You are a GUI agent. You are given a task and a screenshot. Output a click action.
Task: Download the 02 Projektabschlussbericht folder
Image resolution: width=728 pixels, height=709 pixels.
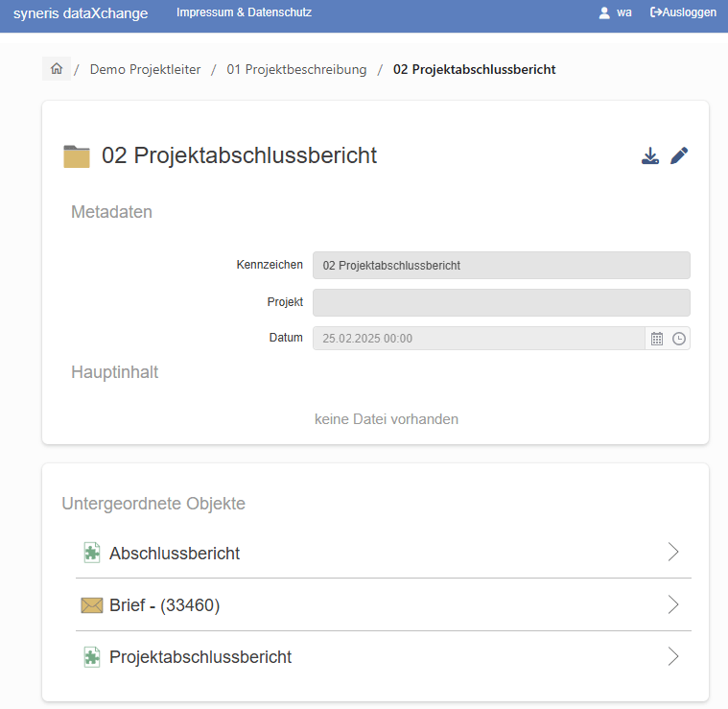coord(650,156)
